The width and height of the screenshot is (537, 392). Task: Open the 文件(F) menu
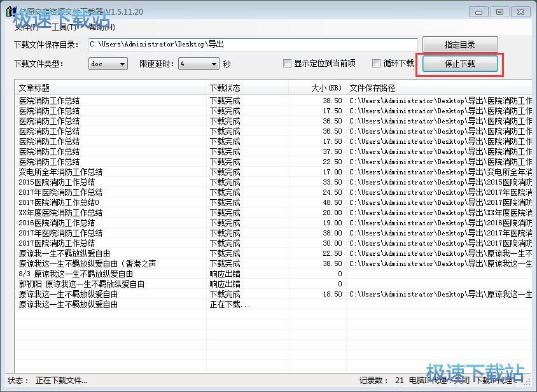coord(26,27)
